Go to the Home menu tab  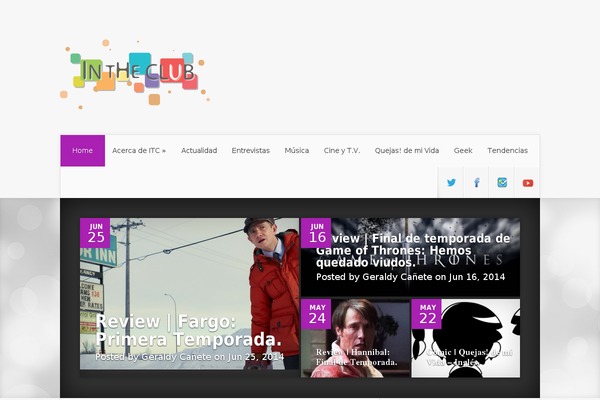click(83, 150)
